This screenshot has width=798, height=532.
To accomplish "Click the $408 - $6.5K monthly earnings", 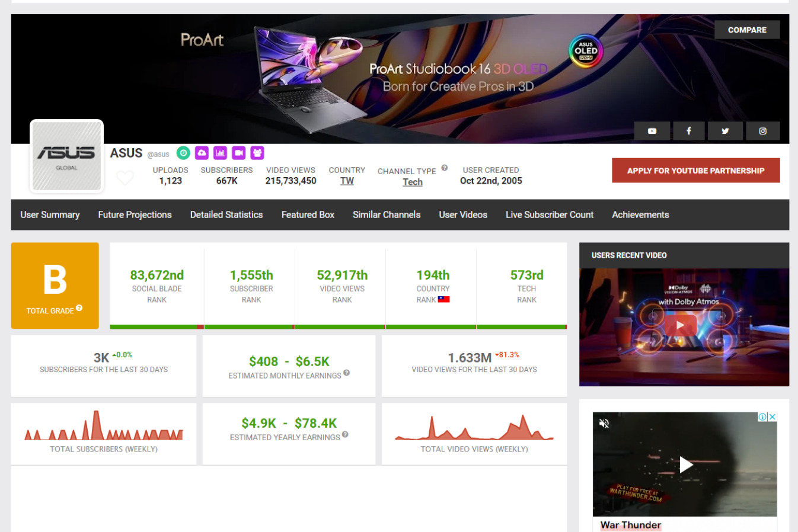I will 289,361.
